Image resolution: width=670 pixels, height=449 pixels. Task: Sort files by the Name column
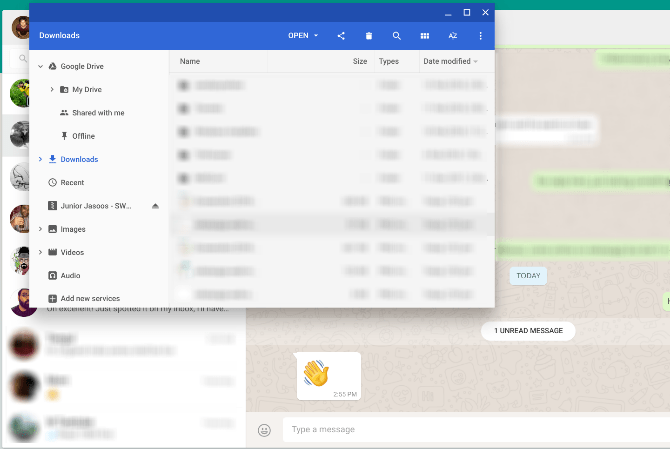click(x=190, y=62)
